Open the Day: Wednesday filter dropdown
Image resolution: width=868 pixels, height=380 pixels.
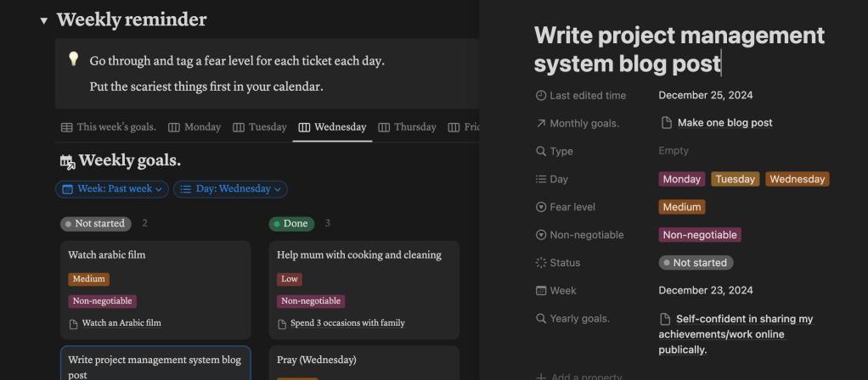(230, 189)
